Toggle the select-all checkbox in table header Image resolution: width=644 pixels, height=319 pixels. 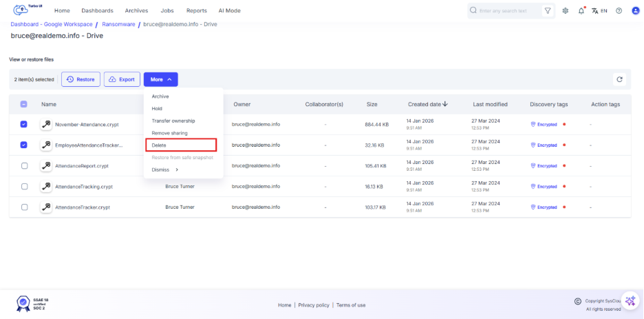pos(24,104)
